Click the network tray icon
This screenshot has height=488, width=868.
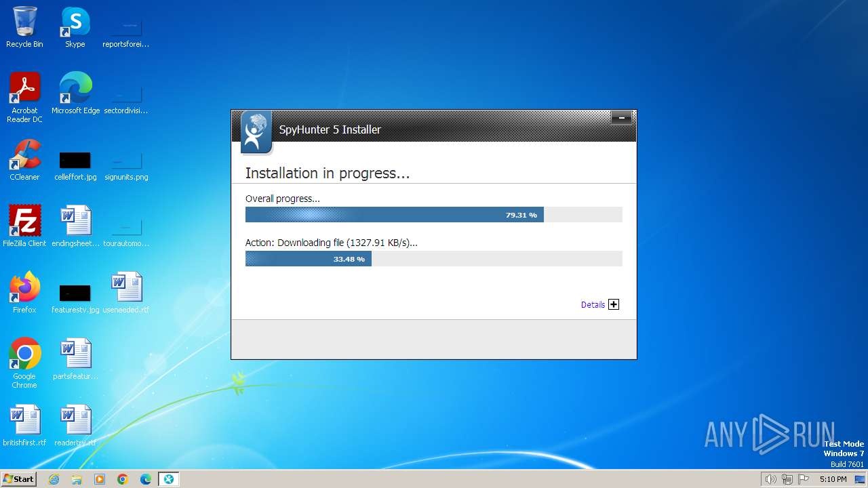click(x=787, y=479)
